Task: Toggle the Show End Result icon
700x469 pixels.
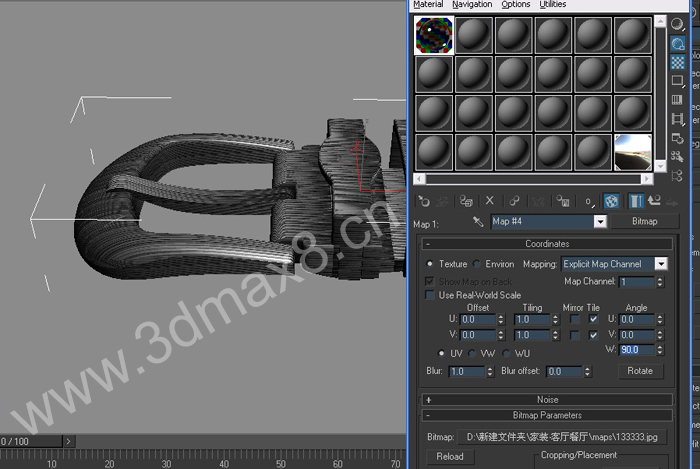Action: click(636, 202)
